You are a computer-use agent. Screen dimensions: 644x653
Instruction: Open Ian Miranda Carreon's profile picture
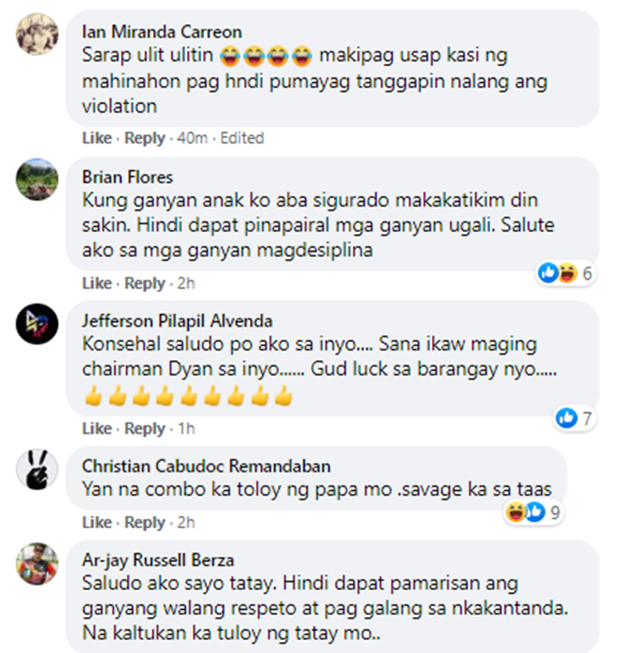pos(37,34)
